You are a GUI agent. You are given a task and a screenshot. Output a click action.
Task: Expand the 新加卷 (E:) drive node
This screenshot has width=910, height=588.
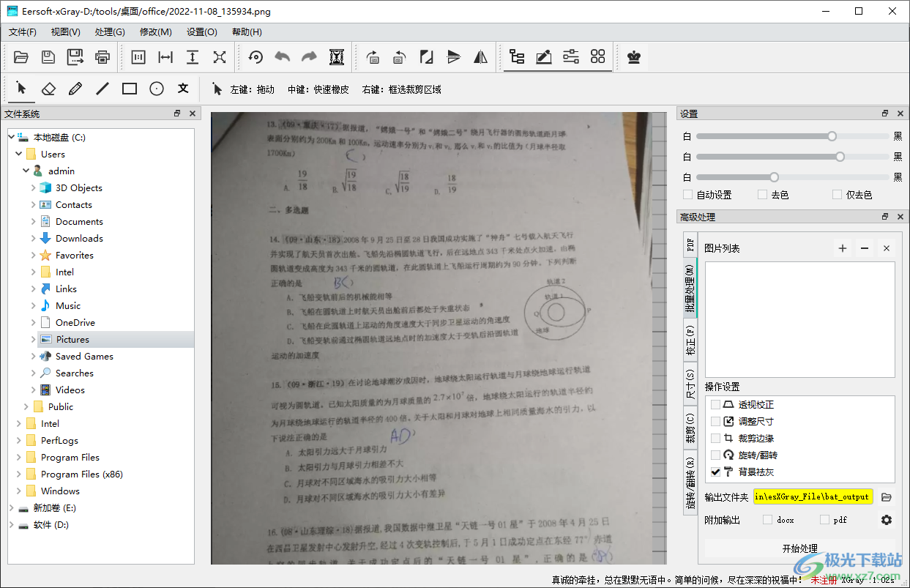(12, 507)
